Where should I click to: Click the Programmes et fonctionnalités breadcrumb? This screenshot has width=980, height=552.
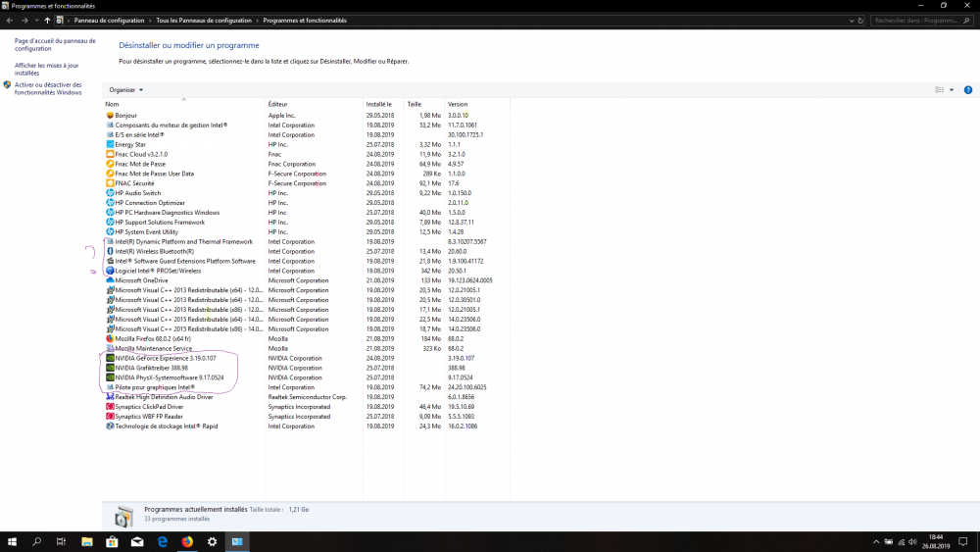pyautogui.click(x=305, y=20)
